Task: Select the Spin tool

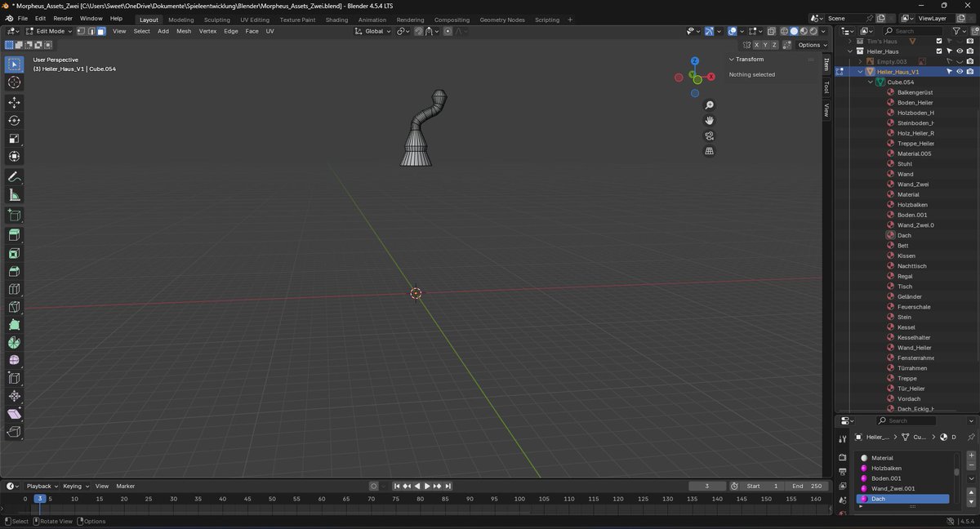Action: tap(14, 343)
